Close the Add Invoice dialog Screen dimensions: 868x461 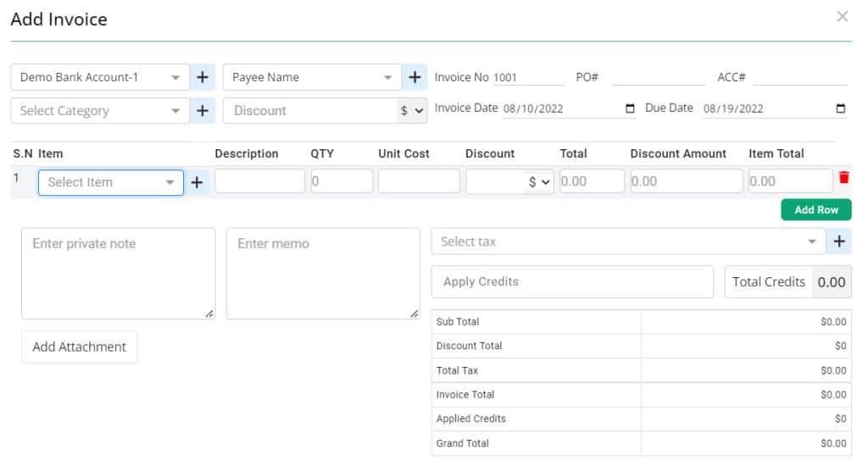[x=842, y=16]
